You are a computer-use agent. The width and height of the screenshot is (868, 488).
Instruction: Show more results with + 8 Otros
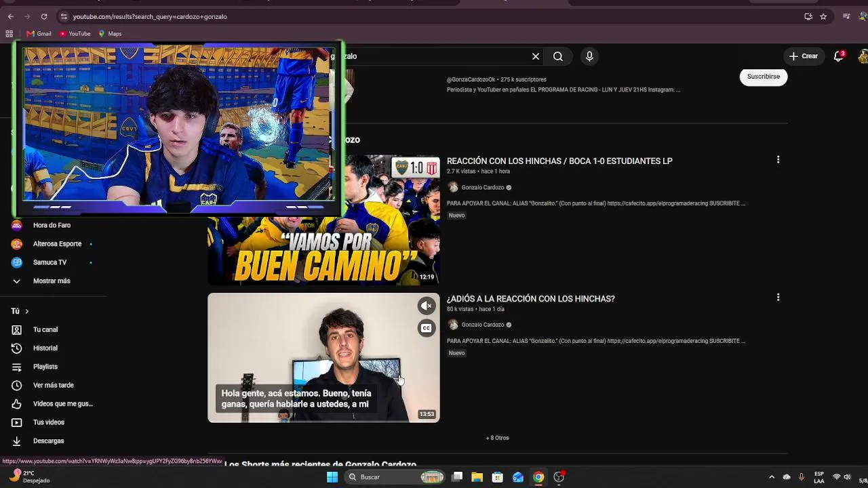point(497,438)
